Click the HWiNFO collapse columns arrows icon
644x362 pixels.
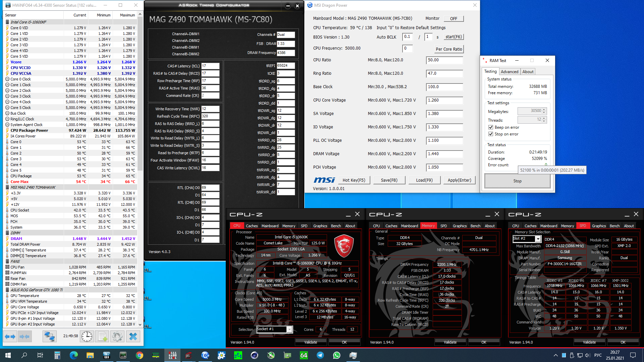tap(24, 336)
